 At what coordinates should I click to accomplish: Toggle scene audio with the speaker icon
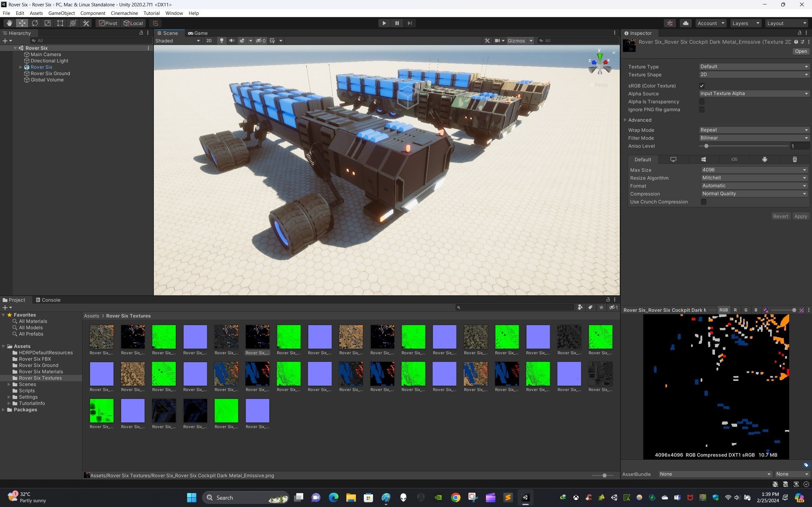coord(232,41)
